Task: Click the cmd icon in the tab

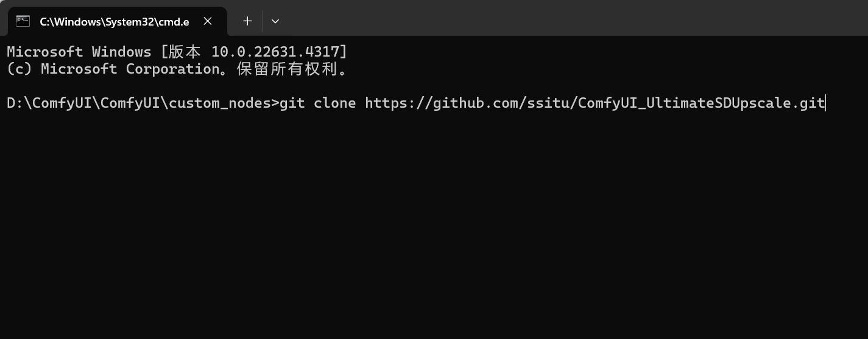Action: (23, 21)
